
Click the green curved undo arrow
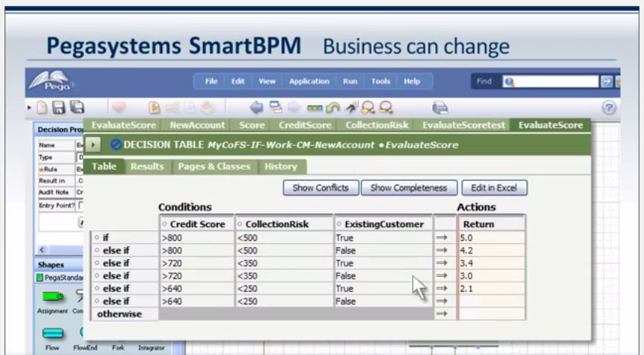332,108
